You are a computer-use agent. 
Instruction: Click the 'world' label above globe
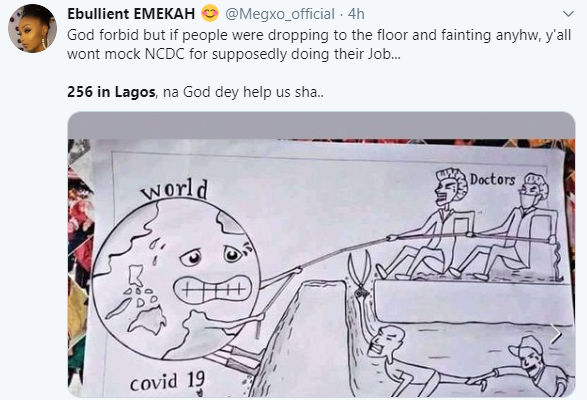point(174,190)
